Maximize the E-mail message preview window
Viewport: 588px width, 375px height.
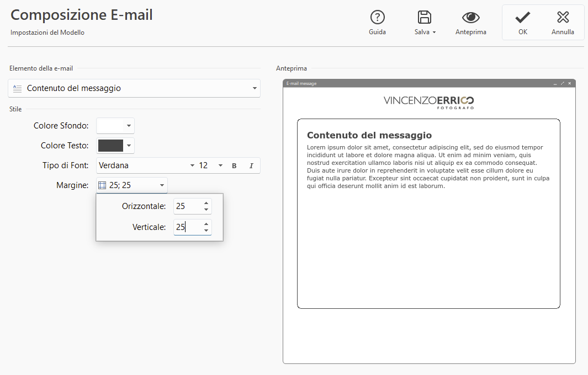click(563, 83)
